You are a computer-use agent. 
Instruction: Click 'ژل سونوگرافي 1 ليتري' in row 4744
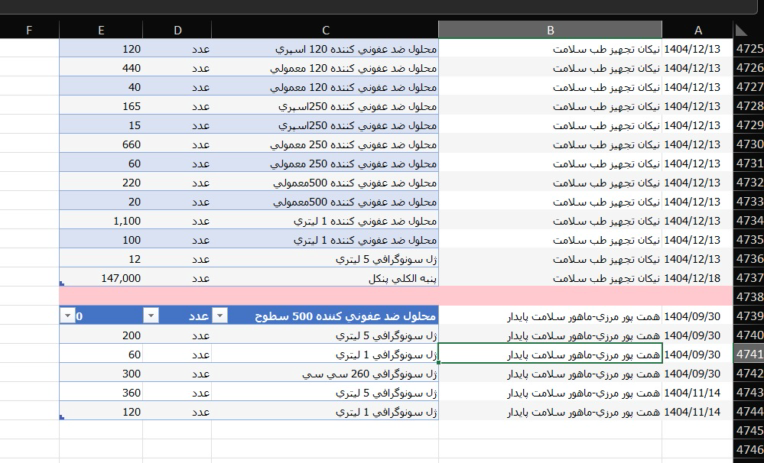point(325,412)
